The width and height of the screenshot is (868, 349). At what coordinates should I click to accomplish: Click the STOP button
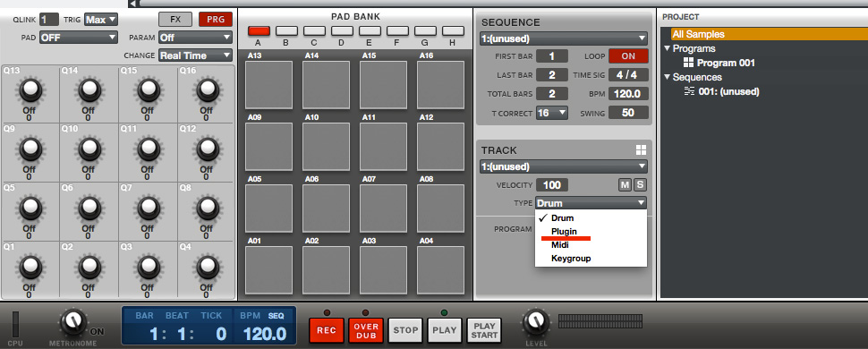[x=405, y=330]
